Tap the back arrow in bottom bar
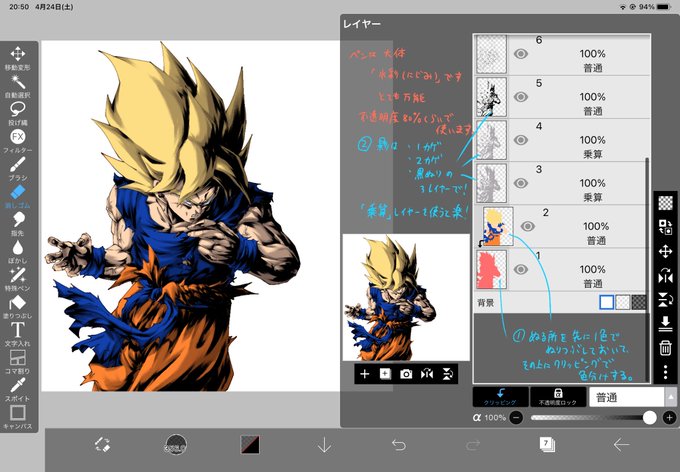This screenshot has height=472, width=680. (621, 445)
